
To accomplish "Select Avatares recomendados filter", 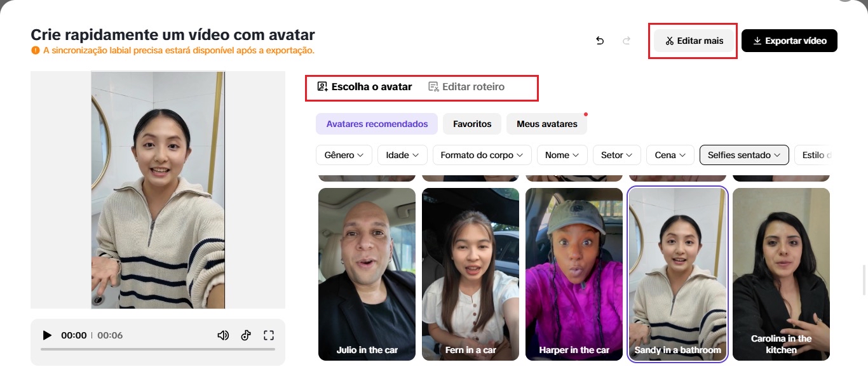I will (x=377, y=124).
